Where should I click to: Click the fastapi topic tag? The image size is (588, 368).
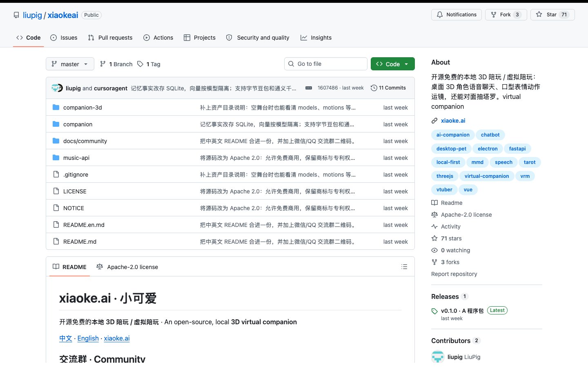coord(517,149)
